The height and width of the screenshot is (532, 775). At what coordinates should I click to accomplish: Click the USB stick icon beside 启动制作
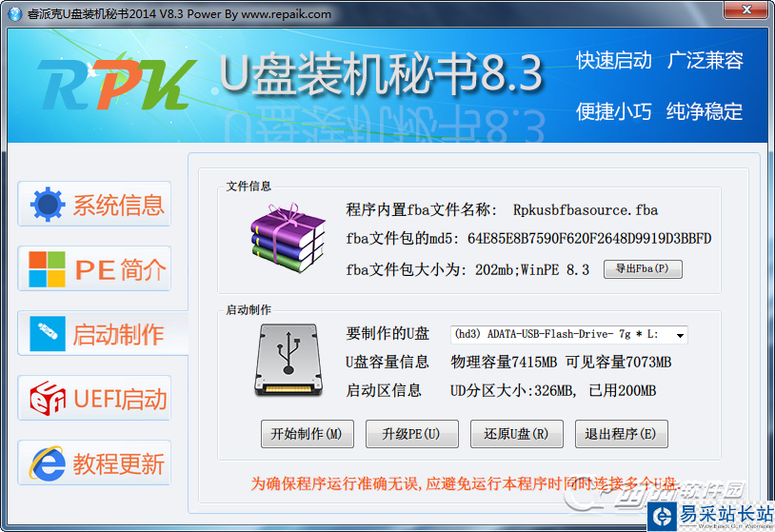tap(48, 334)
